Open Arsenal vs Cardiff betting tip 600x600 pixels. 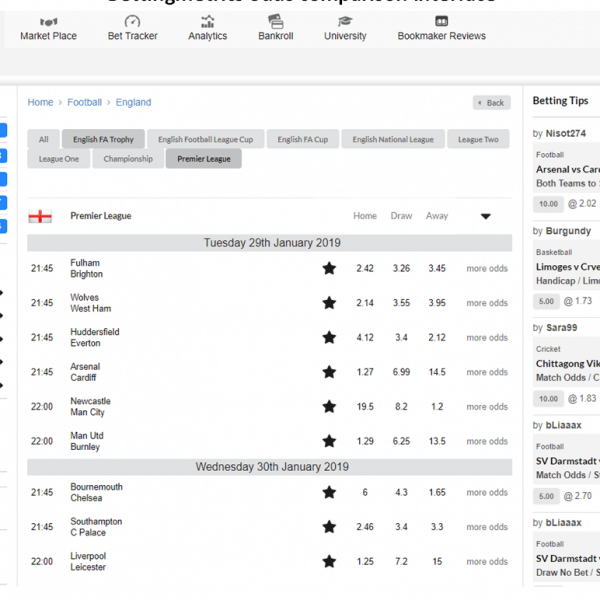click(568, 170)
